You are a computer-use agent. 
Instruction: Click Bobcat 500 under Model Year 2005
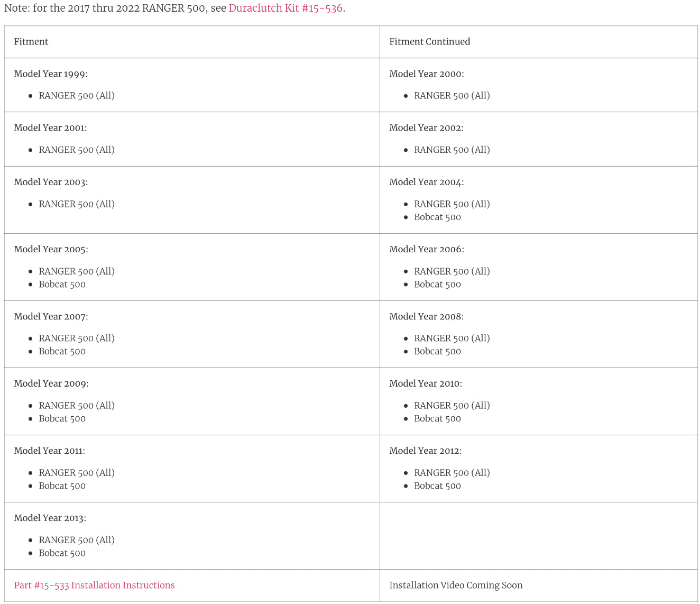[x=62, y=284]
